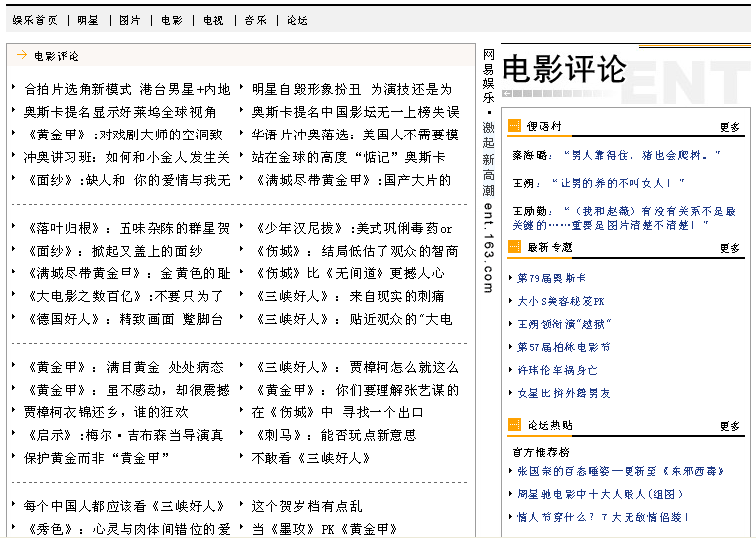Viewport: 756px width, 540px height.
Task: Open the 第79届奥斯卡 special topic link
Action: [552, 278]
